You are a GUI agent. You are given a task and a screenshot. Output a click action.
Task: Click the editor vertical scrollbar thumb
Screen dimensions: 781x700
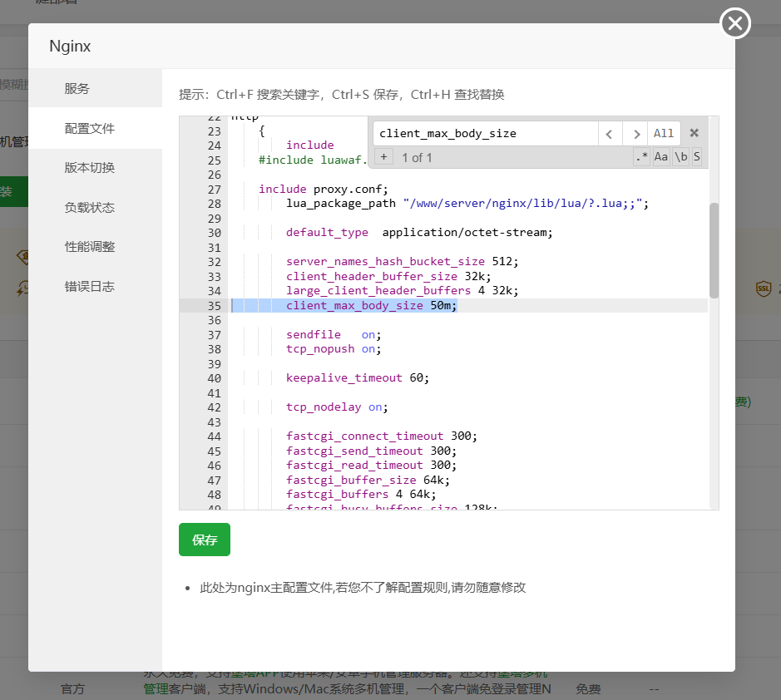[714, 250]
